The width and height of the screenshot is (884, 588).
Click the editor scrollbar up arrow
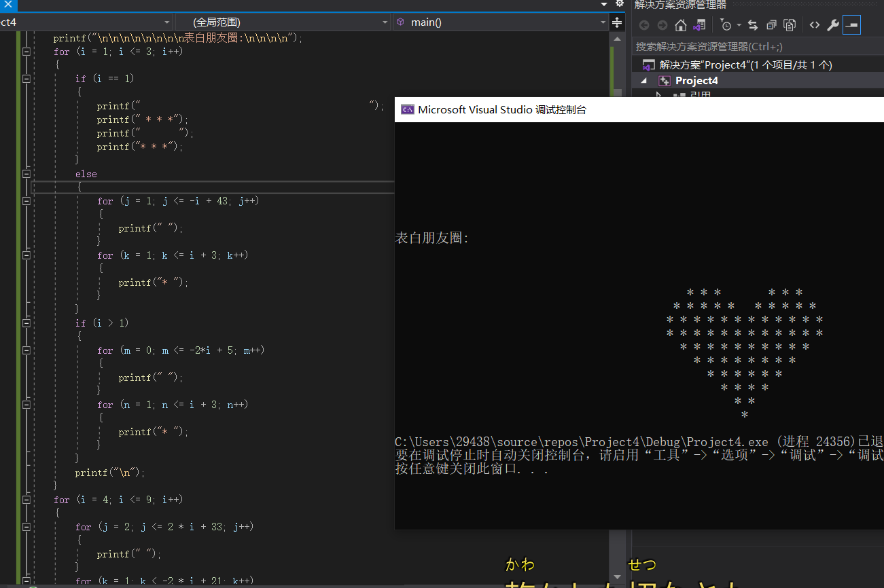(617, 37)
